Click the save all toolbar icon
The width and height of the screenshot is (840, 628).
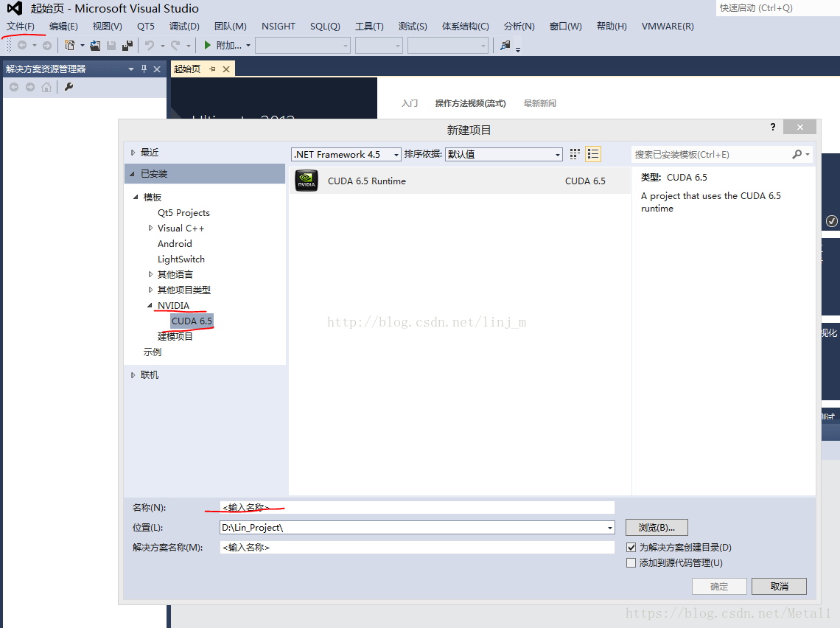127,46
